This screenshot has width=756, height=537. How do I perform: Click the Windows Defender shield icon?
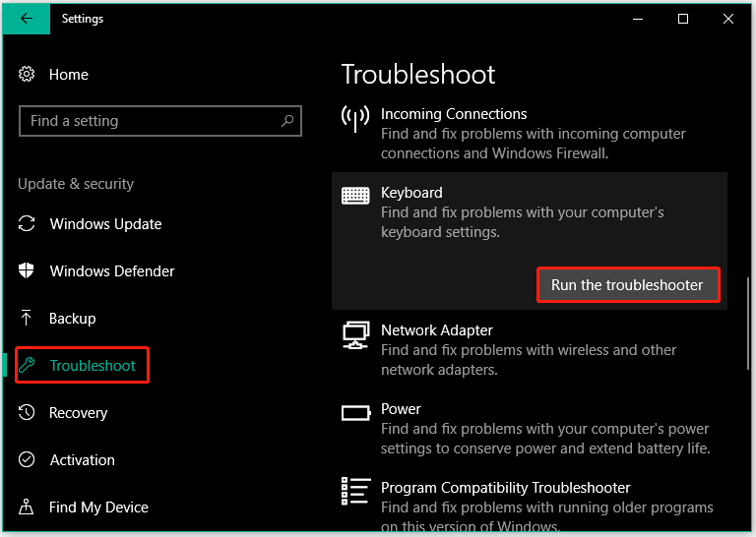[x=28, y=271]
